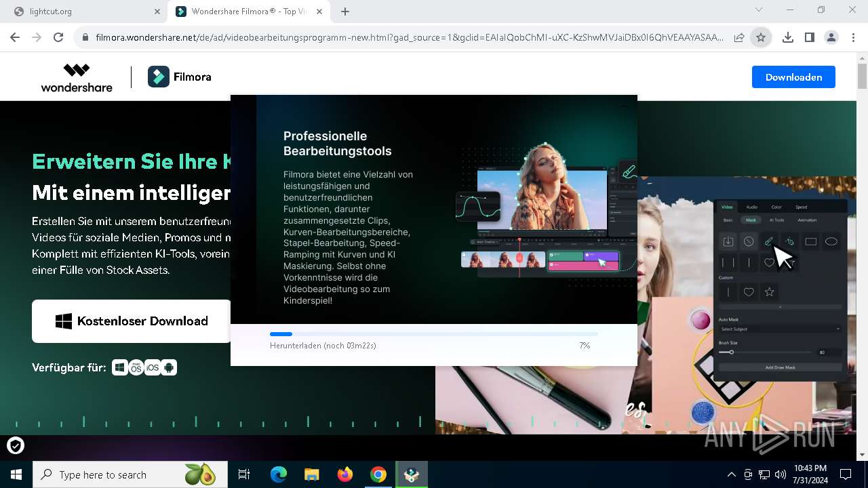
Task: Switch to the lightcut.org tab
Action: click(88, 12)
